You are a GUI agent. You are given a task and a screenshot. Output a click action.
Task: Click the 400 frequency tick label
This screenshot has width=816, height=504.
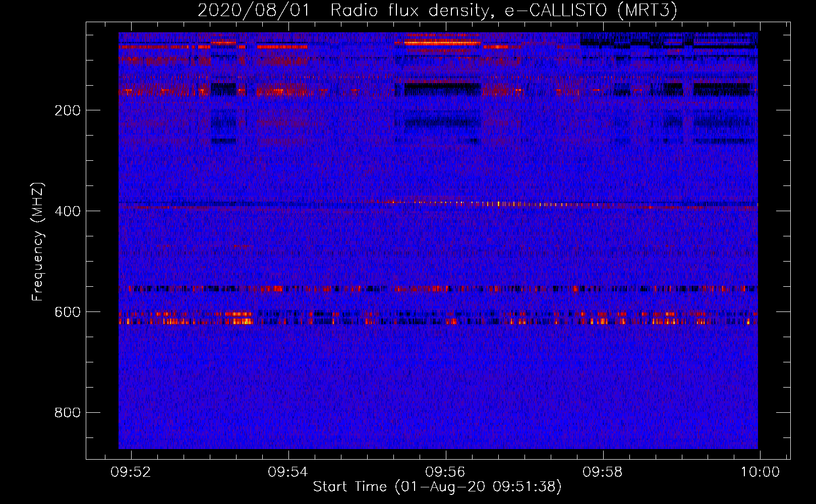68,211
